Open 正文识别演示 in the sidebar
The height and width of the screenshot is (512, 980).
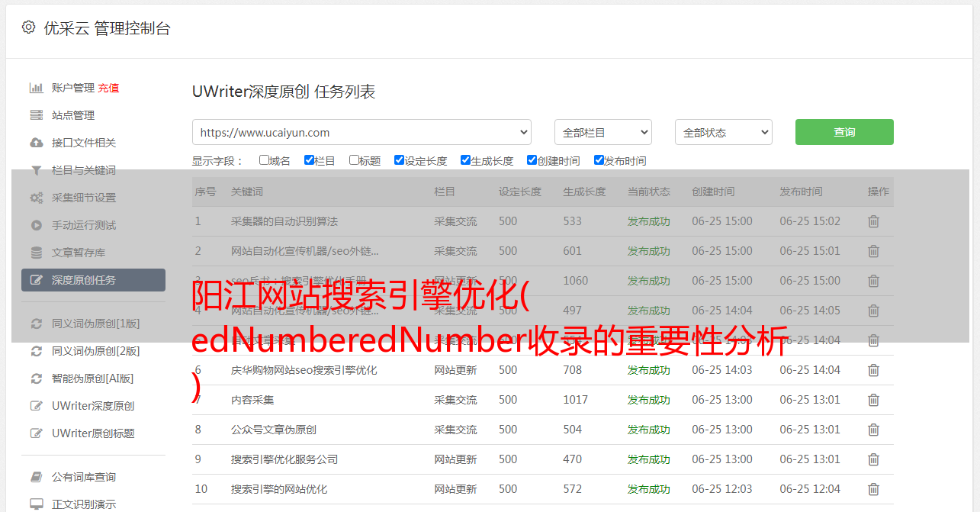[84, 504]
